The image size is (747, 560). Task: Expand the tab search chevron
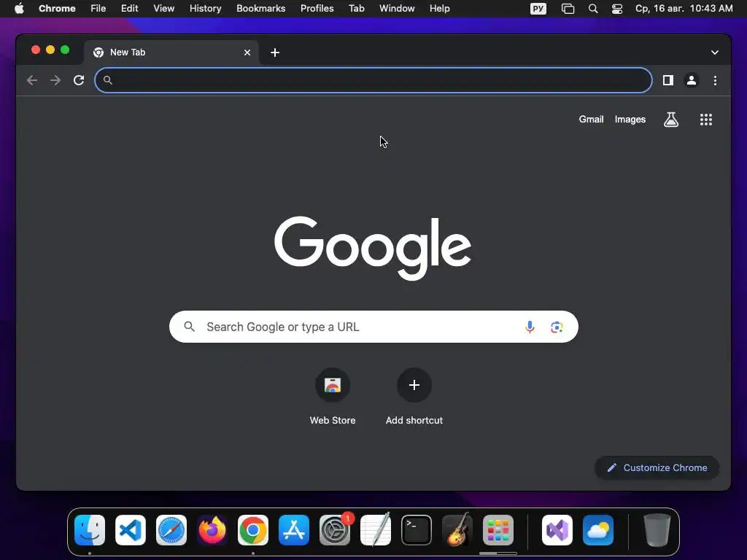click(x=715, y=52)
